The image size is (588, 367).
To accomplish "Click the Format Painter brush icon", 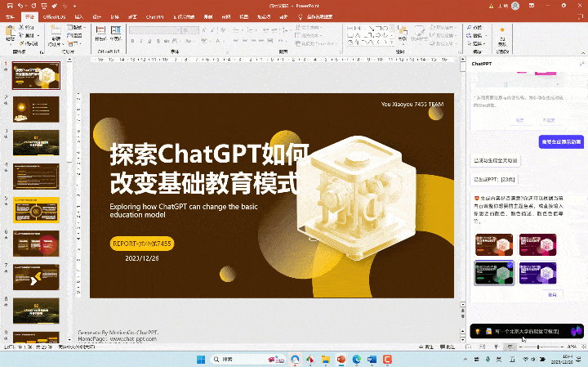I will click(x=21, y=43).
